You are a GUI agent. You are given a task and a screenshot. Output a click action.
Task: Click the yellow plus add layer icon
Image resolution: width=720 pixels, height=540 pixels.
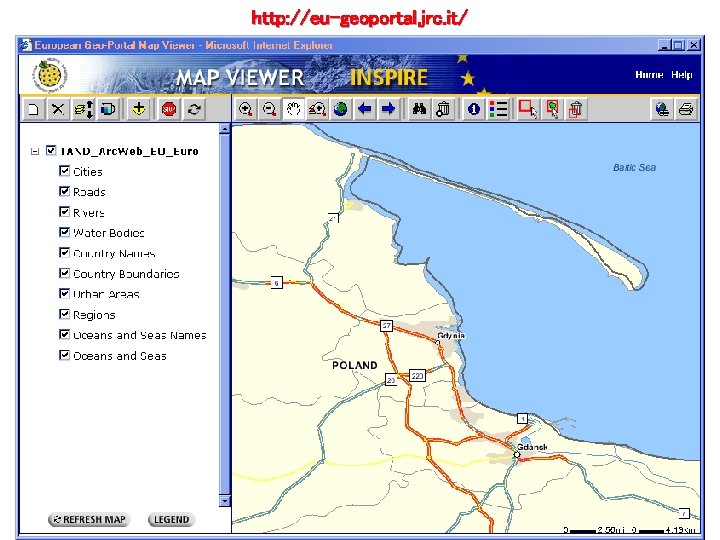[x=139, y=109]
